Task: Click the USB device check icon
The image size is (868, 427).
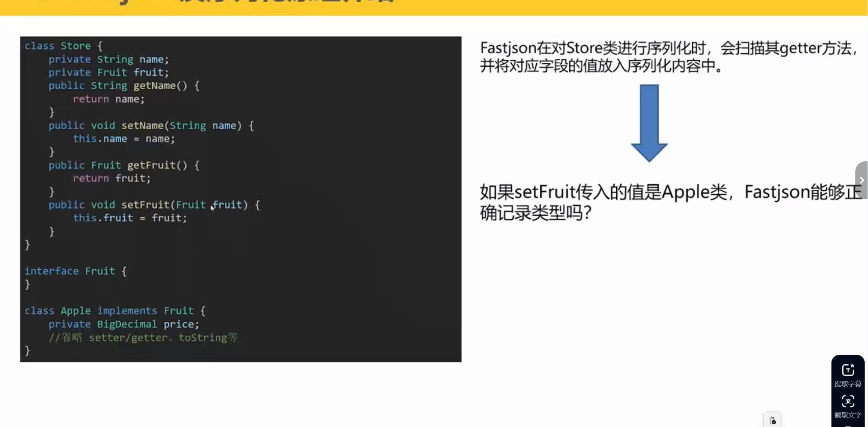Action: [x=772, y=420]
